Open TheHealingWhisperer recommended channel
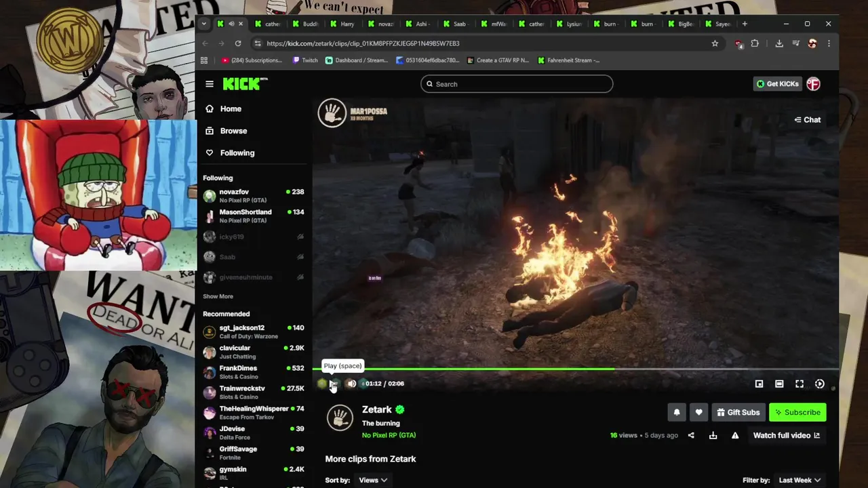 (254, 413)
